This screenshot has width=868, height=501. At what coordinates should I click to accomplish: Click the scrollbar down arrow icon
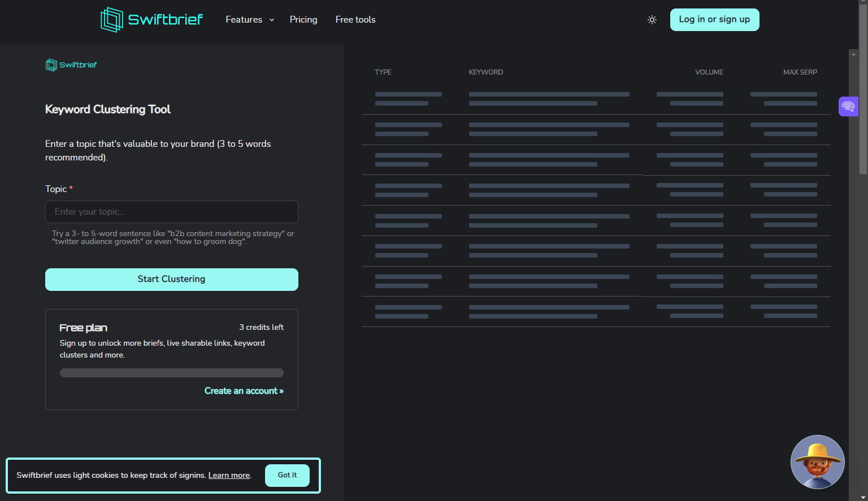[x=863, y=496]
